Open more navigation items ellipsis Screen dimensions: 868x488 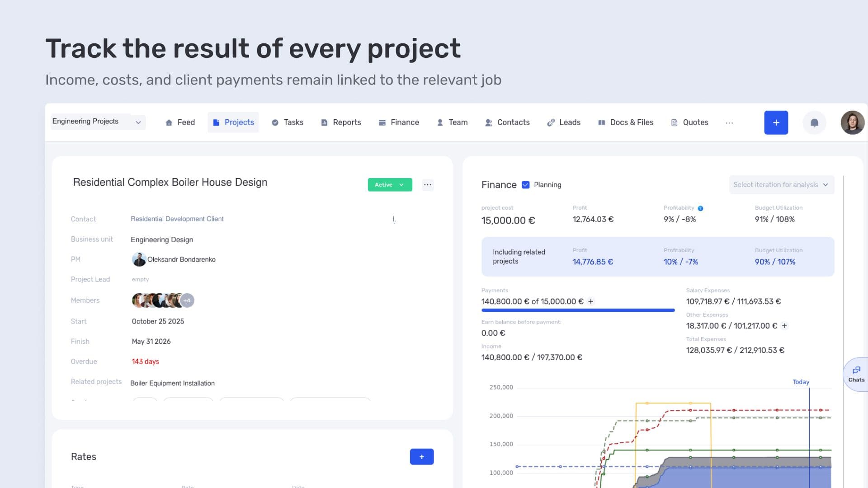click(729, 122)
